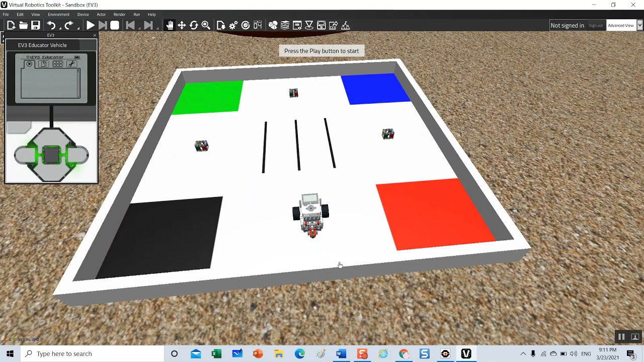Pause the screen recording overlay
This screenshot has width=644, height=362.
click(x=621, y=337)
